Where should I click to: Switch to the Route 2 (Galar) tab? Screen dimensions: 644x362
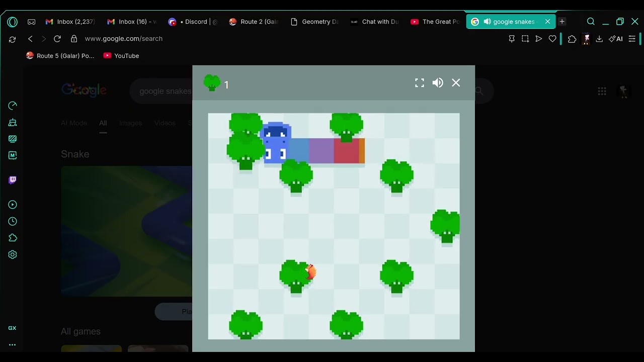[254, 22]
